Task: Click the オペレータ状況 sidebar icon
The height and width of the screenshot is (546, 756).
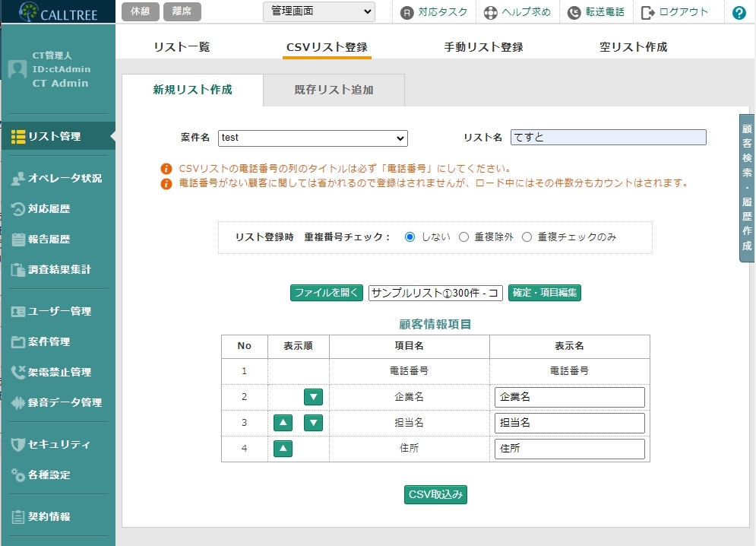Action: (17, 179)
